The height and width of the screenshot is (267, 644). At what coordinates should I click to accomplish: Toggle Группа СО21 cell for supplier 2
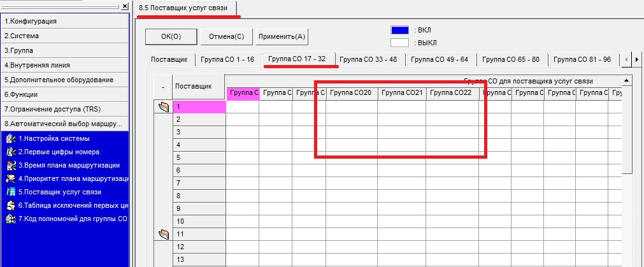click(x=402, y=120)
